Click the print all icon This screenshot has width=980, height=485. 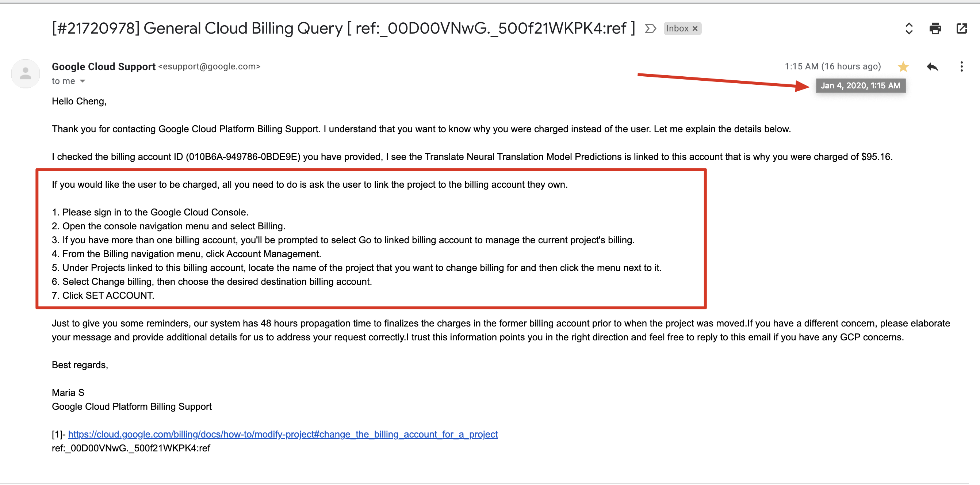(935, 28)
